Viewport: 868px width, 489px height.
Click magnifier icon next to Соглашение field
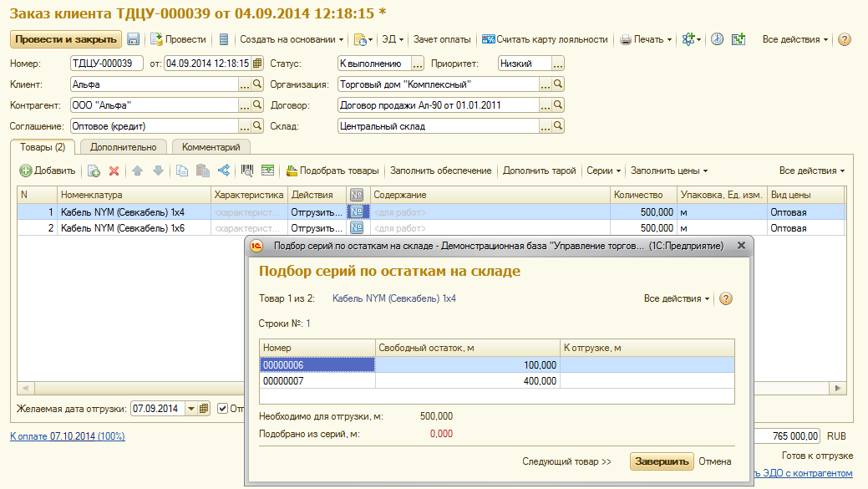point(257,126)
